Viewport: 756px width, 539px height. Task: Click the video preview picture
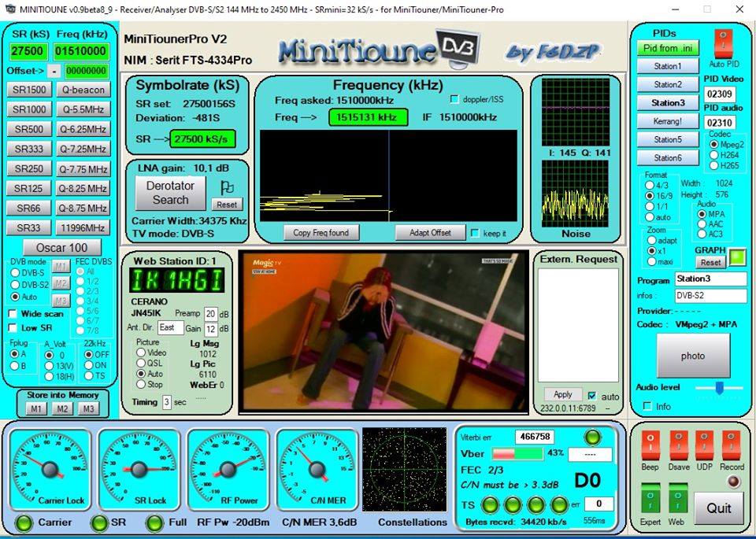[x=384, y=332]
